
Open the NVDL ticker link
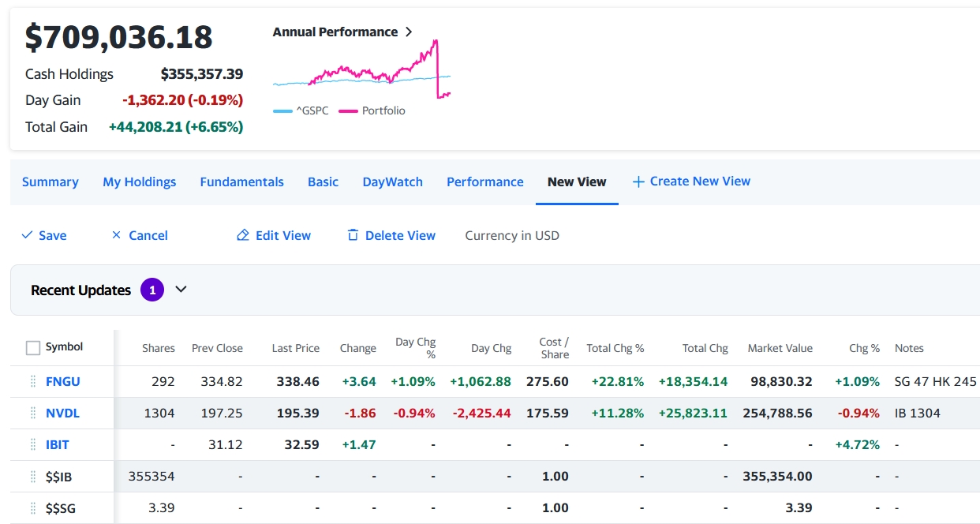coord(63,413)
